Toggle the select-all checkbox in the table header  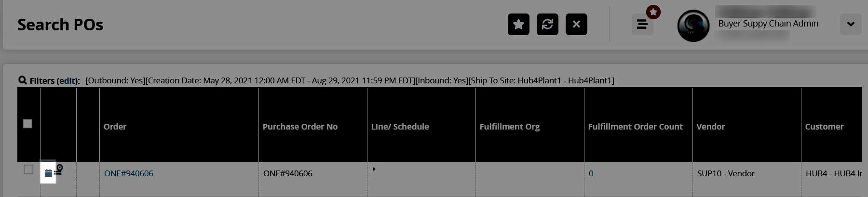(x=28, y=124)
